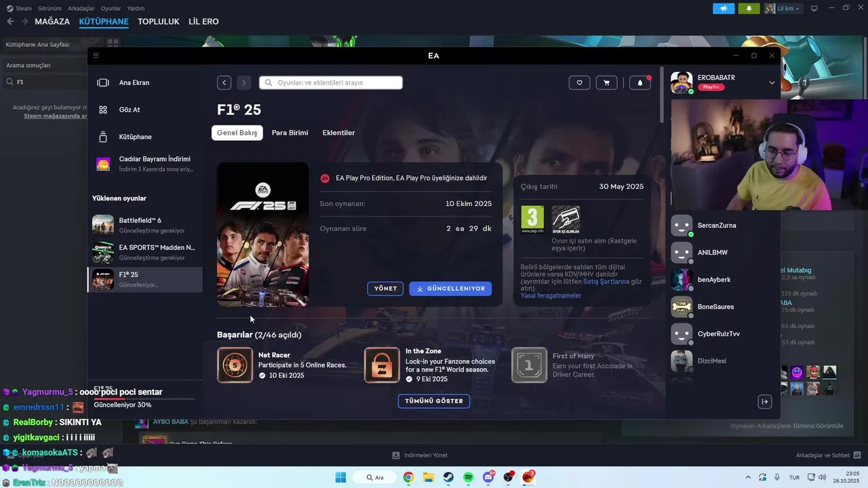
Task: Expand EROBABATR profile dropdown
Action: click(772, 83)
